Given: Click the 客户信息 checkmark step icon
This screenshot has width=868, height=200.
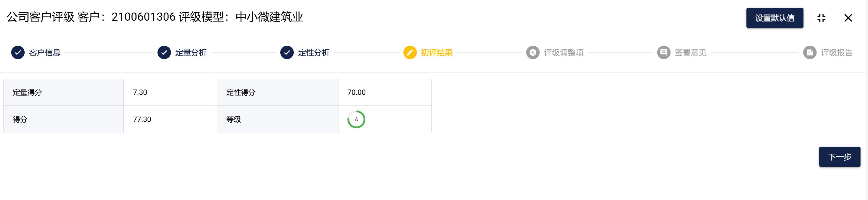Looking at the screenshot, I should (18, 52).
